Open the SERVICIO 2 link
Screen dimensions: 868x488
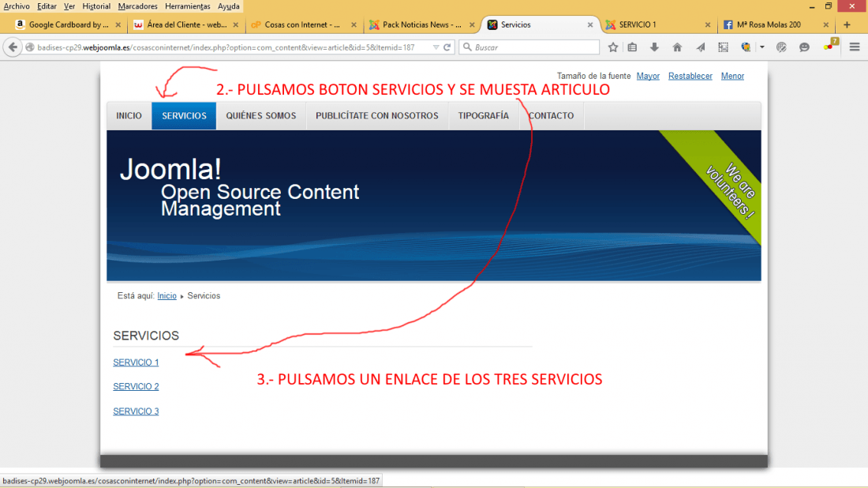tap(136, 387)
